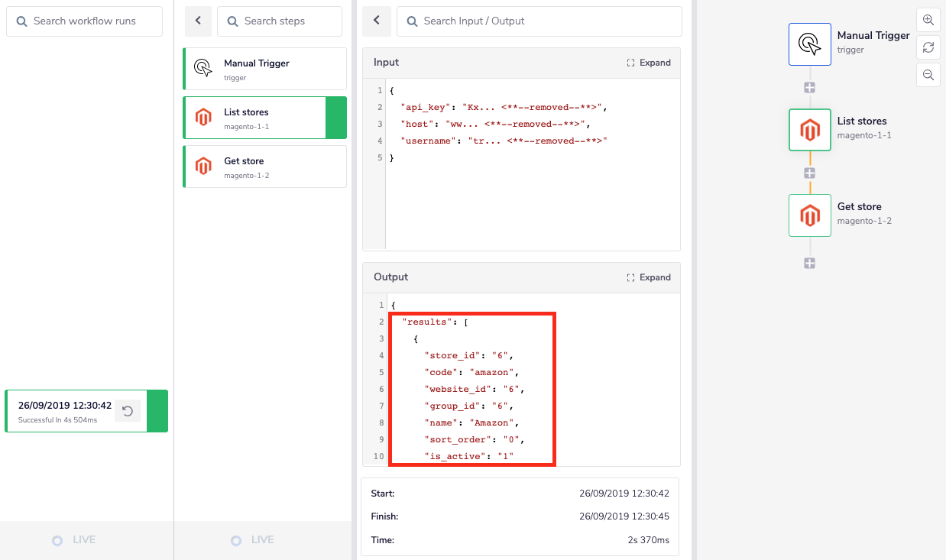Expand the Input panel
Screen dimensions: 946x560
[649, 62]
